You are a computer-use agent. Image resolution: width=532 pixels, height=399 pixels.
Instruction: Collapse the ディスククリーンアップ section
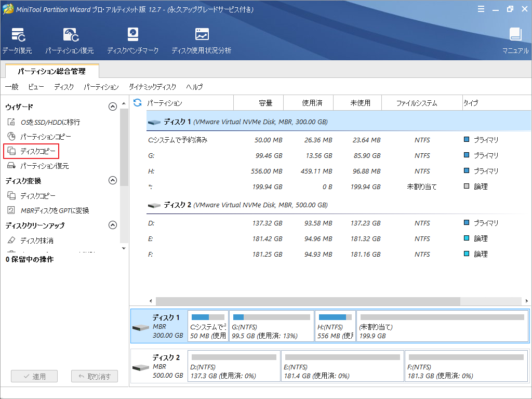(x=112, y=225)
